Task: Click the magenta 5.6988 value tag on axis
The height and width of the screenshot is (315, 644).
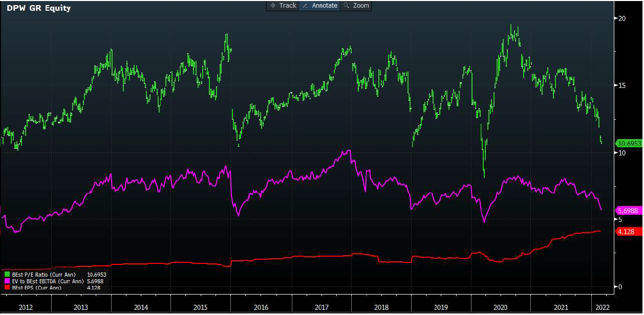Action: 628,211
